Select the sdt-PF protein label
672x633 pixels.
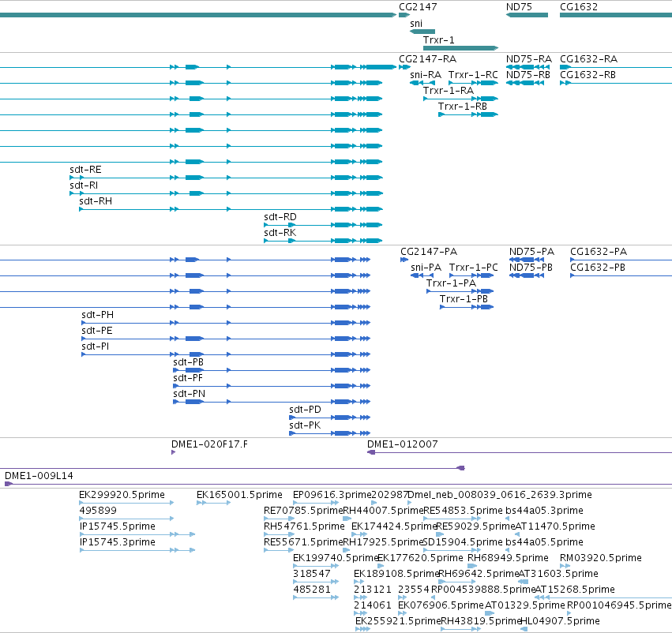[188, 378]
